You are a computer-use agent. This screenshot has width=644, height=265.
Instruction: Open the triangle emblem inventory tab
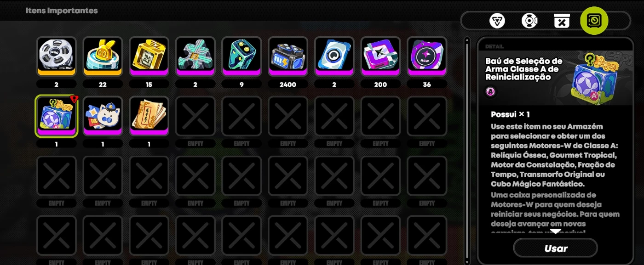497,21
